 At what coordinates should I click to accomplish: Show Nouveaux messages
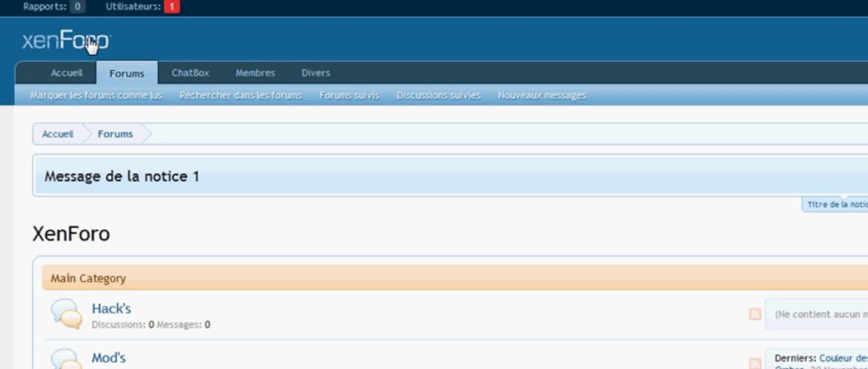542,95
